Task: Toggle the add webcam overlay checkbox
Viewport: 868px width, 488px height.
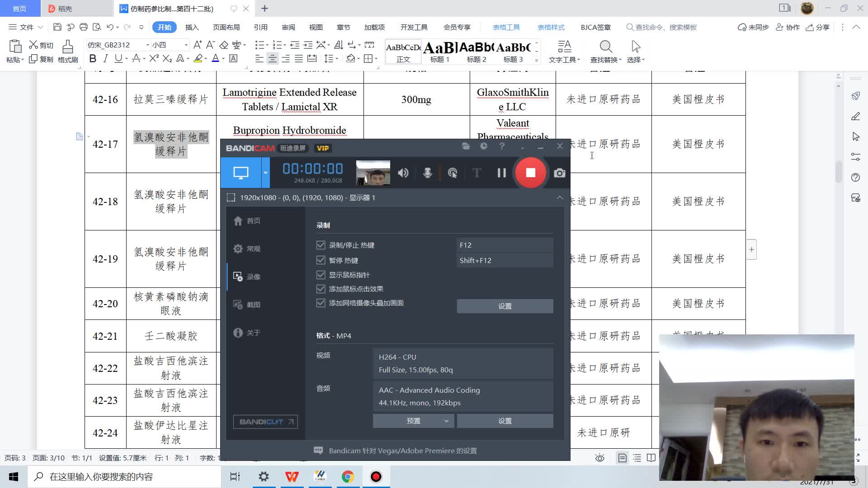Action: 321,303
